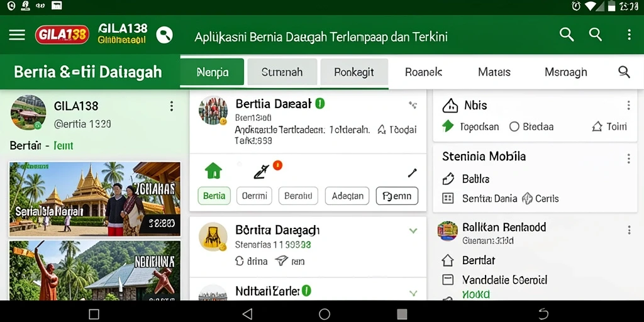This screenshot has width=644, height=322.
Task: Open top bar three-dot overflow menu
Action: (x=629, y=35)
